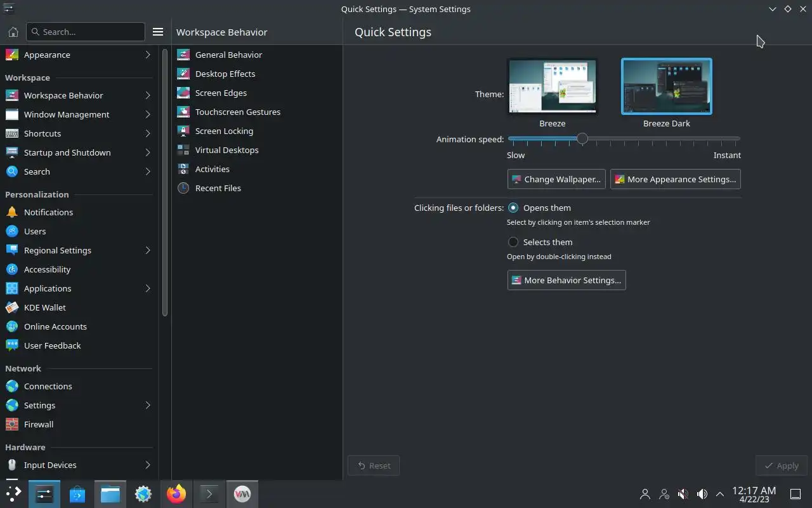812x508 pixels.
Task: Click the Search settings input field
Action: [86, 32]
